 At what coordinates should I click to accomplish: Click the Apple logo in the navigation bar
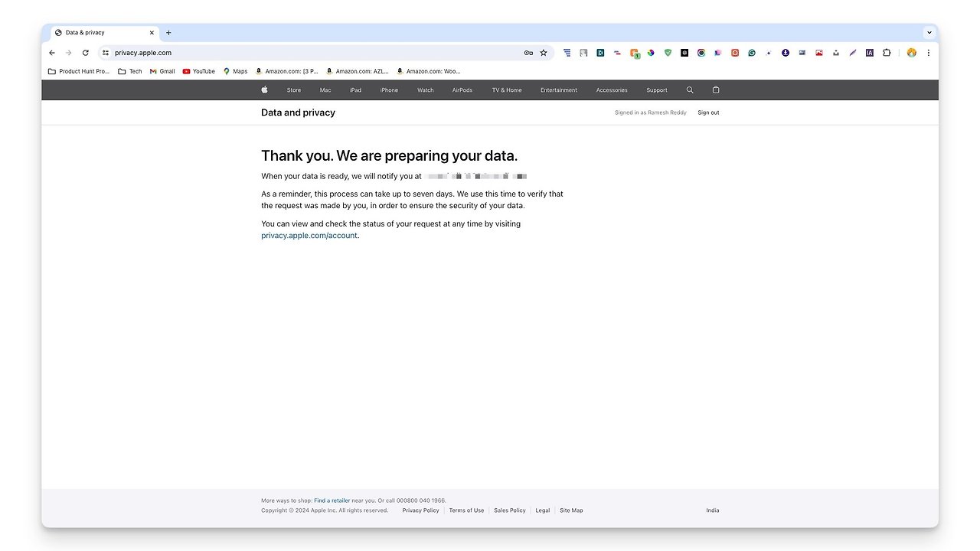[x=264, y=90]
